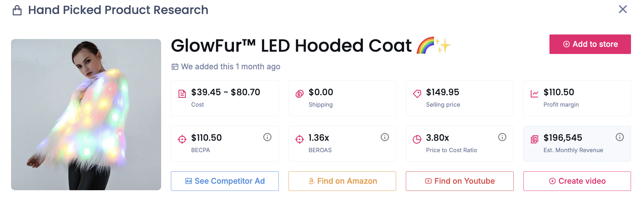Click the target icon next to BECPA value
This screenshot has width=644, height=199.
click(183, 138)
